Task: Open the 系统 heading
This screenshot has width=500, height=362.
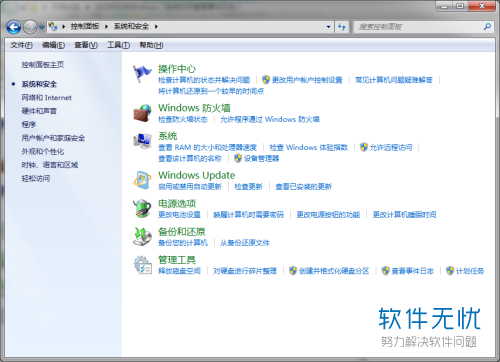Action: [168, 136]
